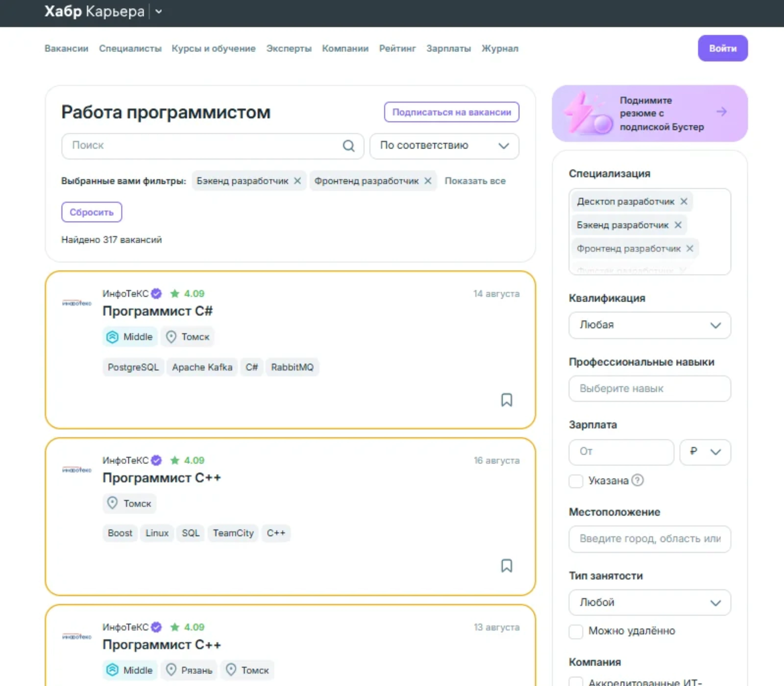
Task: Click ИнфоТеКС logo on Программист C# card
Action: pyautogui.click(x=77, y=303)
